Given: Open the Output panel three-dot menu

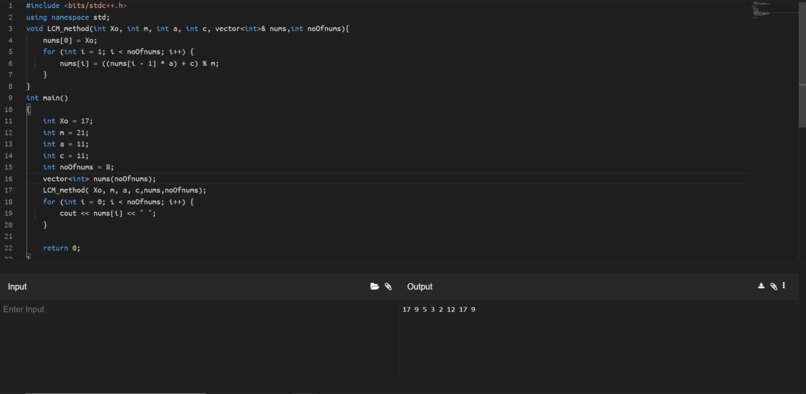Looking at the screenshot, I should (783, 285).
